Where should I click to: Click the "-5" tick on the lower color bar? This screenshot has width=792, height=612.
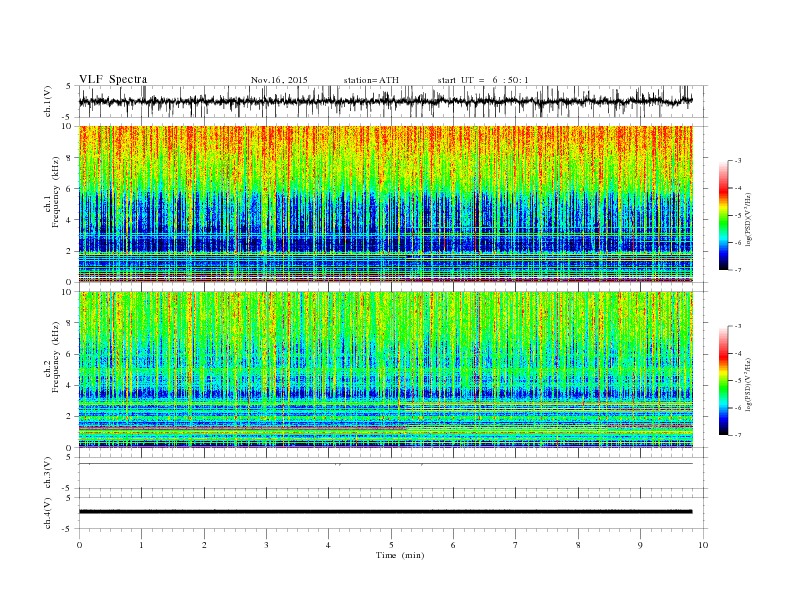point(737,381)
